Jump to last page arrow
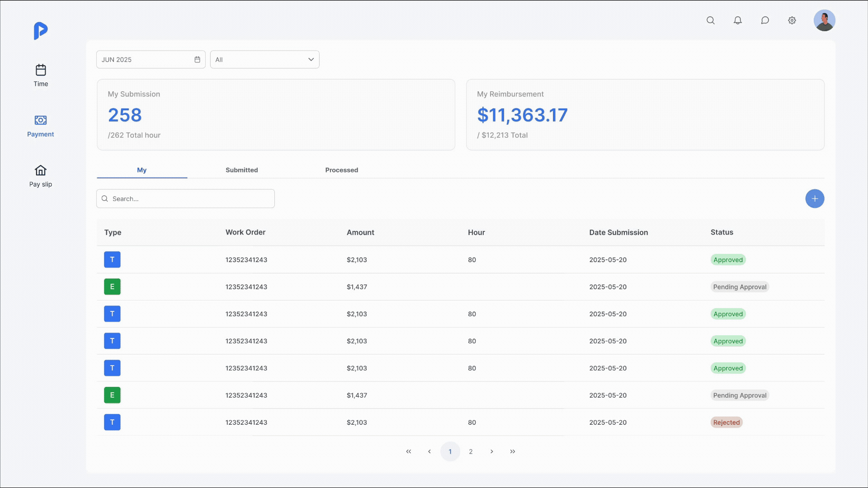Viewport: 868px width, 488px height. pos(513,451)
